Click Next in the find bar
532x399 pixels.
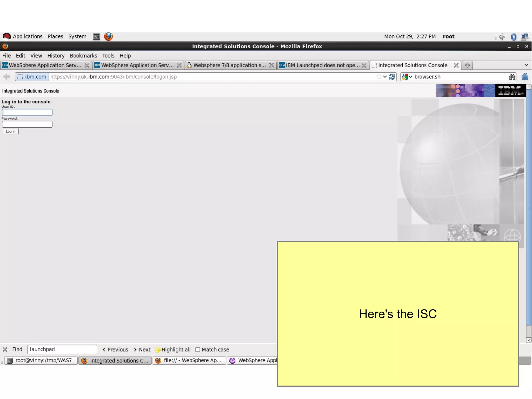point(142,350)
